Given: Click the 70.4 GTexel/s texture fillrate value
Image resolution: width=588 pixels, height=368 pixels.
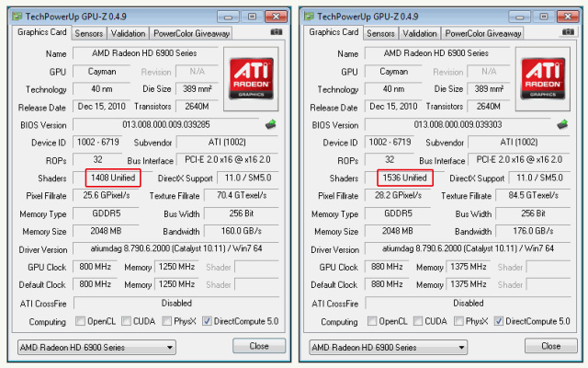Looking at the screenshot, I should pyautogui.click(x=242, y=195).
